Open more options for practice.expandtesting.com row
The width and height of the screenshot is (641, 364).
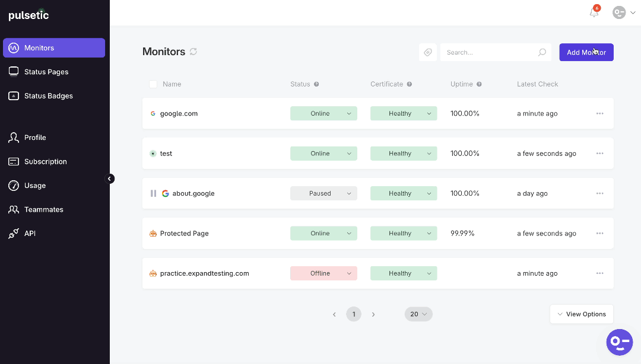pos(599,273)
